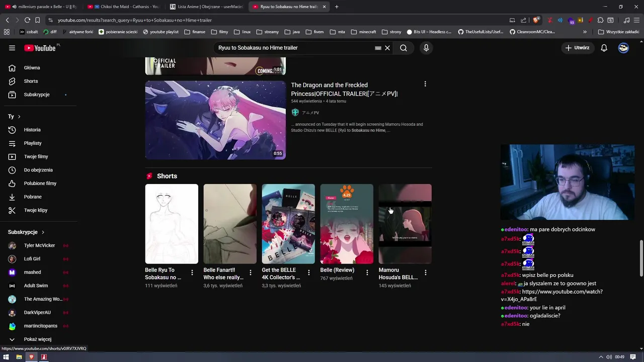Open the Belle Fanart short thumbnail
The height and width of the screenshot is (362, 644).
click(230, 224)
